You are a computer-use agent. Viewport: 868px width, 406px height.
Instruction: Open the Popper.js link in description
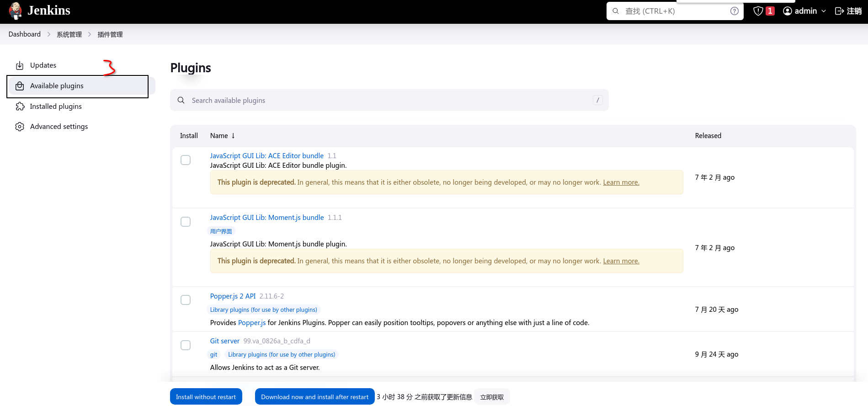pyautogui.click(x=252, y=323)
